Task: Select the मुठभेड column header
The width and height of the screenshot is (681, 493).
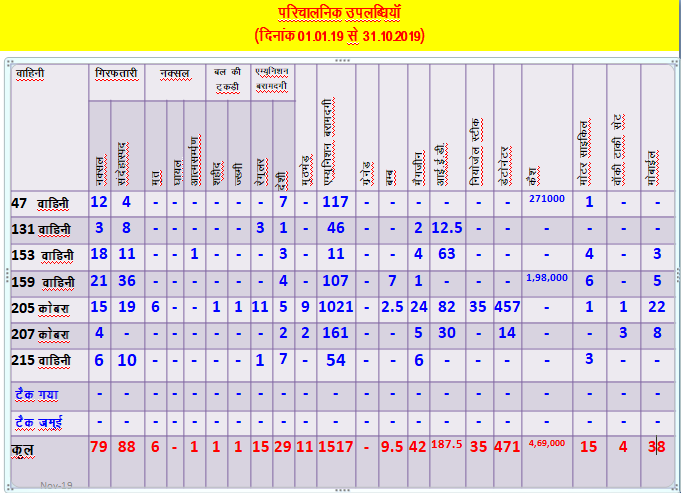Action: pyautogui.click(x=306, y=170)
